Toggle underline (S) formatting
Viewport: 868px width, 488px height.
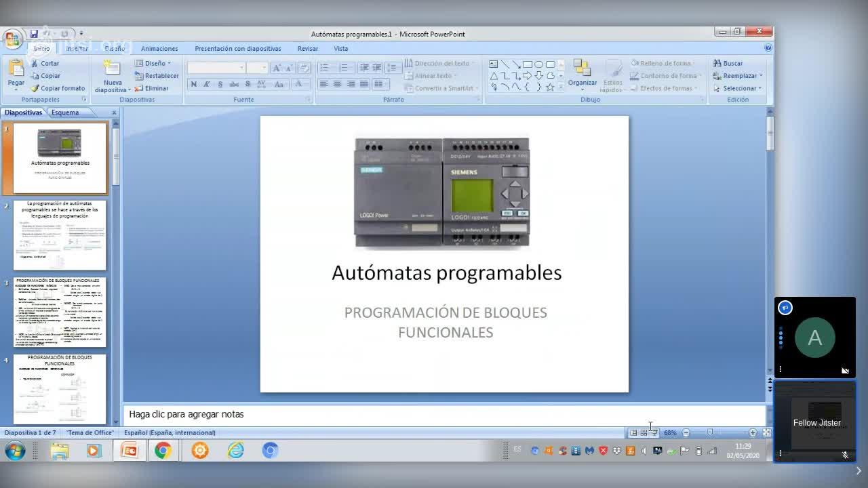tap(220, 84)
